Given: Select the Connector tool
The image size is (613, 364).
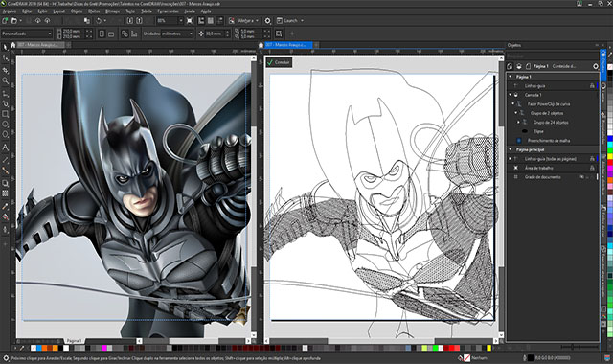Looking at the screenshot, I should [x=5, y=171].
